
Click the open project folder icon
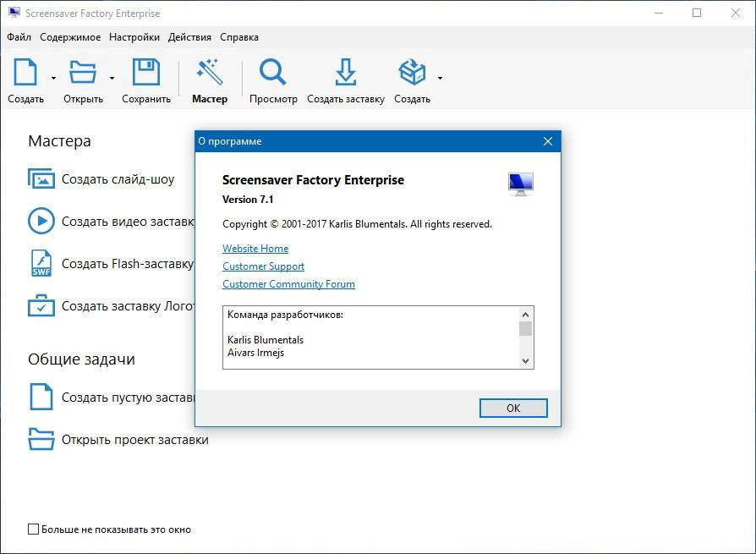click(x=41, y=439)
